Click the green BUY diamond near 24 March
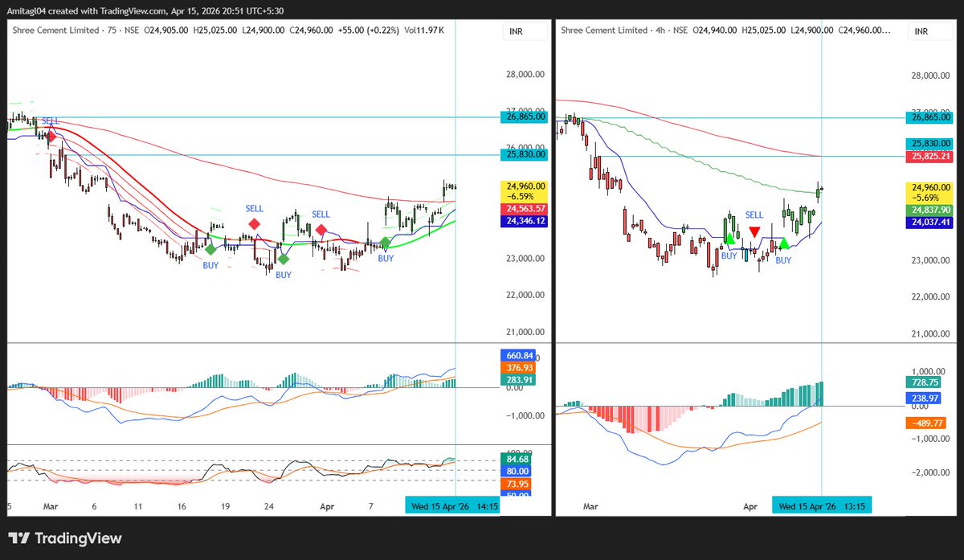The image size is (964, 560). [x=284, y=260]
